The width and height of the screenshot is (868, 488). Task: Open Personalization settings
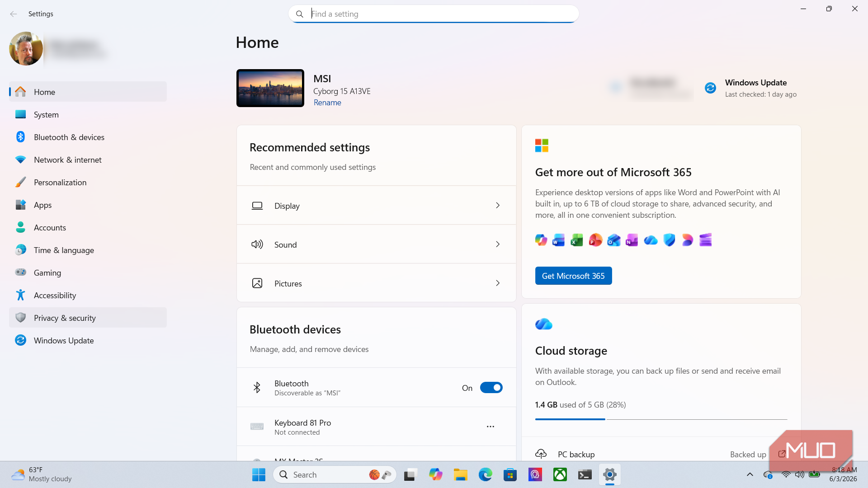88,182
